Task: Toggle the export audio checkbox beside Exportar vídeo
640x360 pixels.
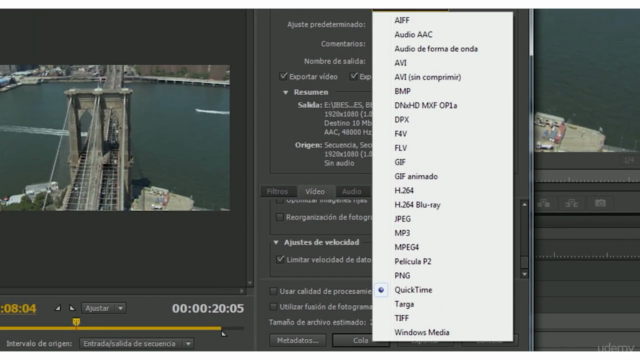Action: point(354,76)
